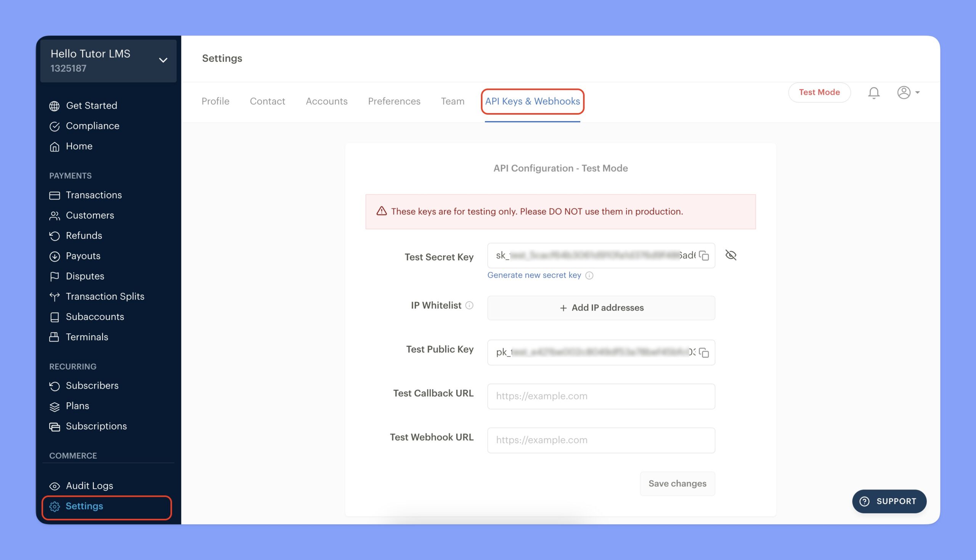The height and width of the screenshot is (560, 976).
Task: Click the testing-only warning triangle icon
Action: [381, 211]
